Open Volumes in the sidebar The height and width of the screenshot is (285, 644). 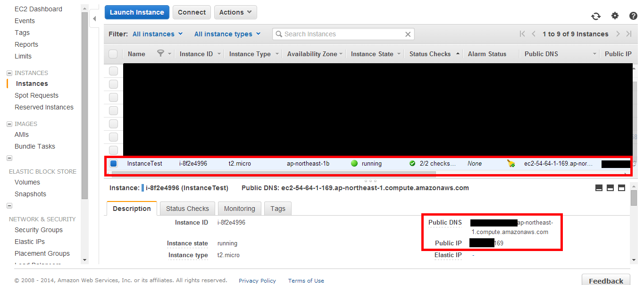pos(27,182)
